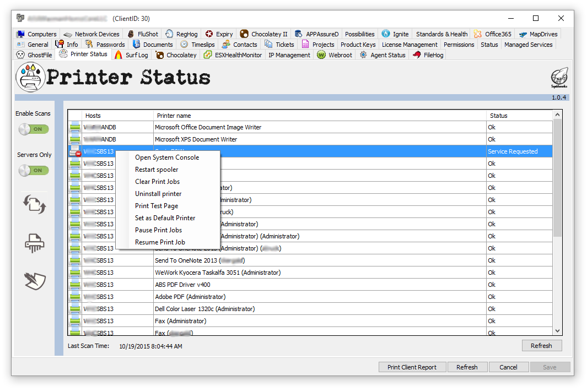The width and height of the screenshot is (587, 392).
Task: Click the RegHog hedgehog icon on its tab
Action: 169,34
